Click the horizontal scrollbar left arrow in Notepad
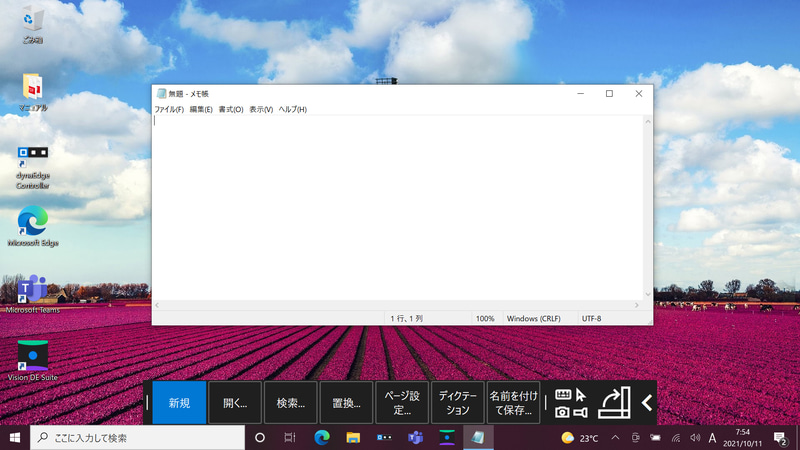Image resolution: width=800 pixels, height=450 pixels. [157, 305]
